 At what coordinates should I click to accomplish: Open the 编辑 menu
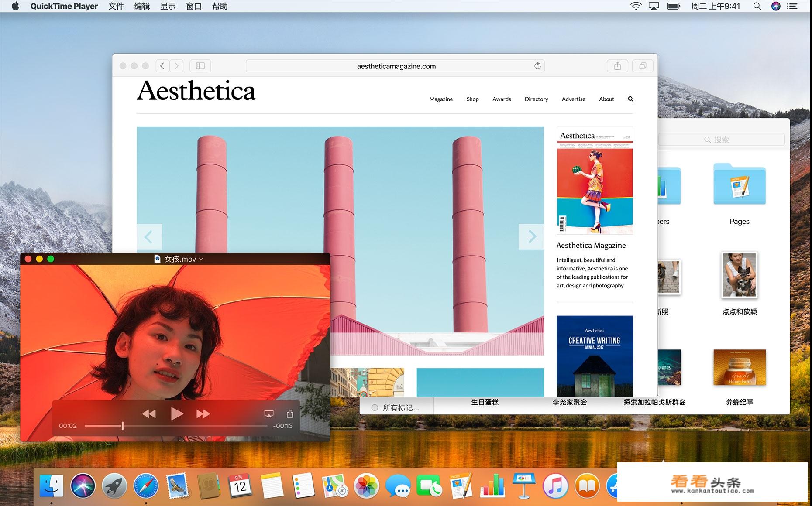[142, 6]
